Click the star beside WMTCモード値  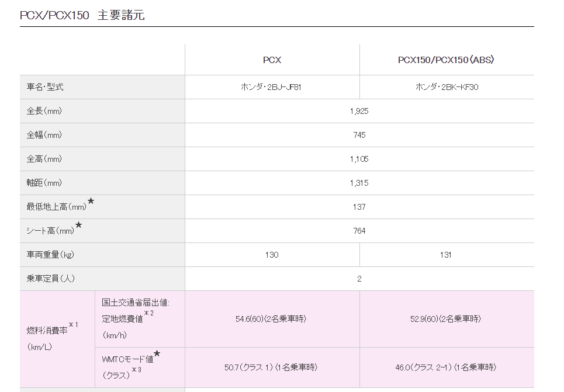click(x=157, y=353)
